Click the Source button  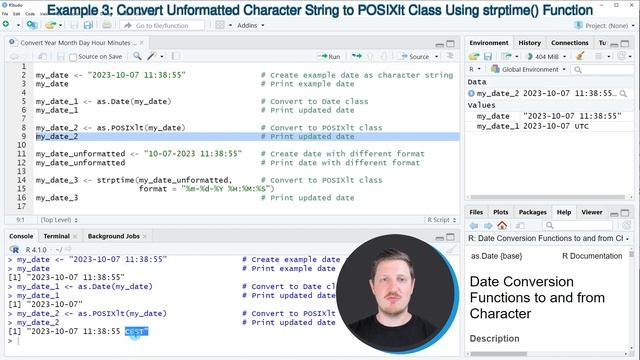[414, 56]
